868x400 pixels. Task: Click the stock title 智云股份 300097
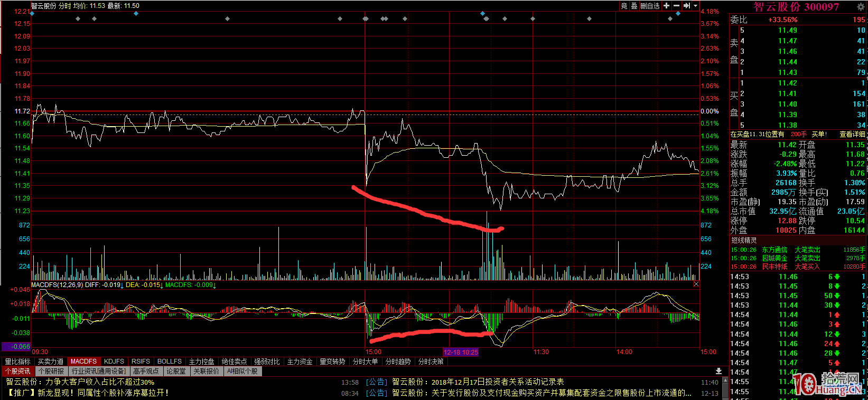(796, 7)
